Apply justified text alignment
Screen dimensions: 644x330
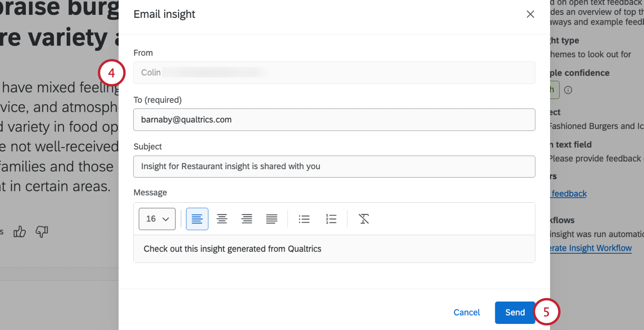(x=272, y=219)
